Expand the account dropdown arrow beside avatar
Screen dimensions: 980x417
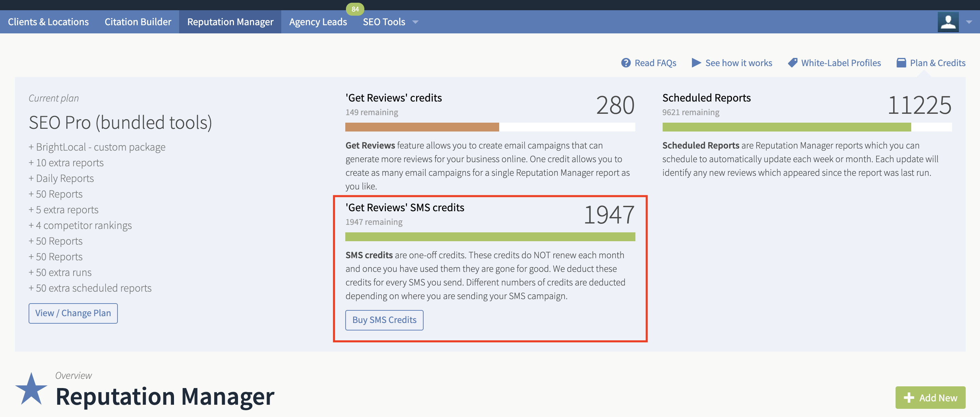[x=968, y=22]
